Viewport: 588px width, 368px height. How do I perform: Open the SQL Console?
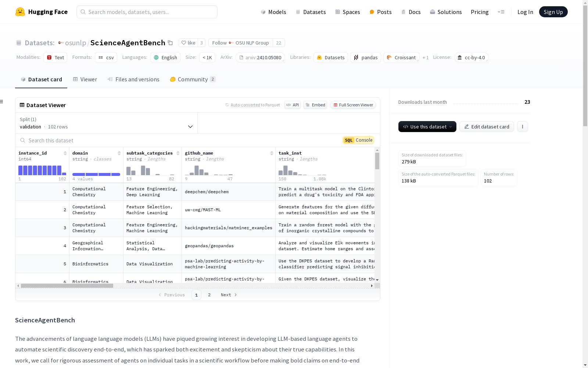359,140
